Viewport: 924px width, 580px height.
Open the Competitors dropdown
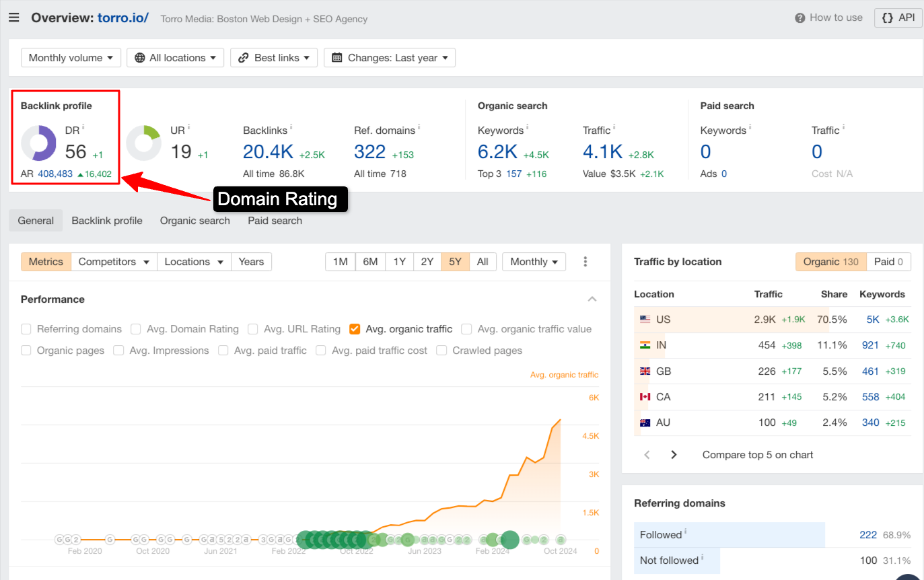[114, 262]
